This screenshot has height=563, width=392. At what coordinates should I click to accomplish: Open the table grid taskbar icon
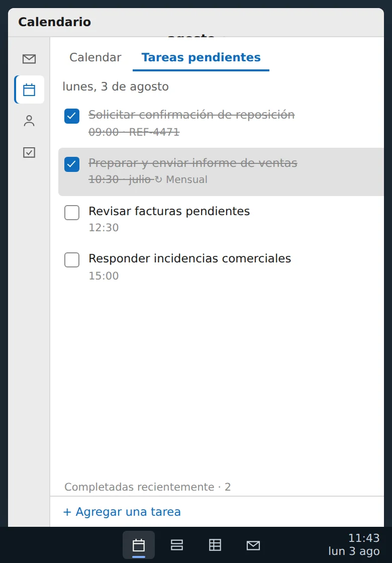coord(215,545)
